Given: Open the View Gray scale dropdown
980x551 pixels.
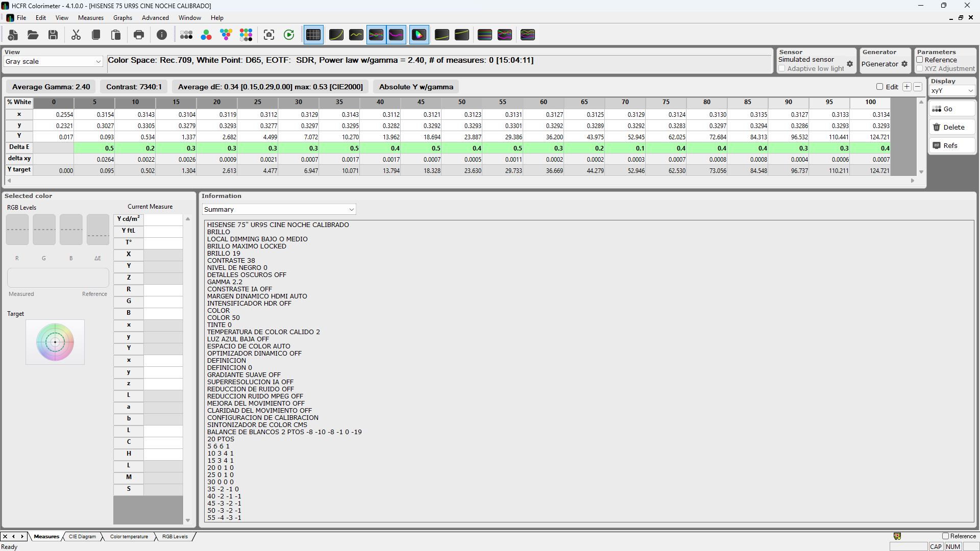Looking at the screenshot, I should (x=54, y=61).
